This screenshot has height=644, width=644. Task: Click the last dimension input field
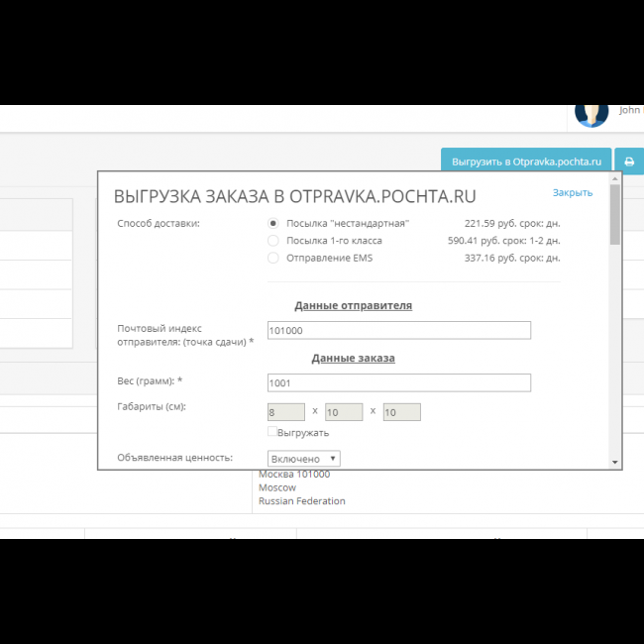click(x=401, y=412)
